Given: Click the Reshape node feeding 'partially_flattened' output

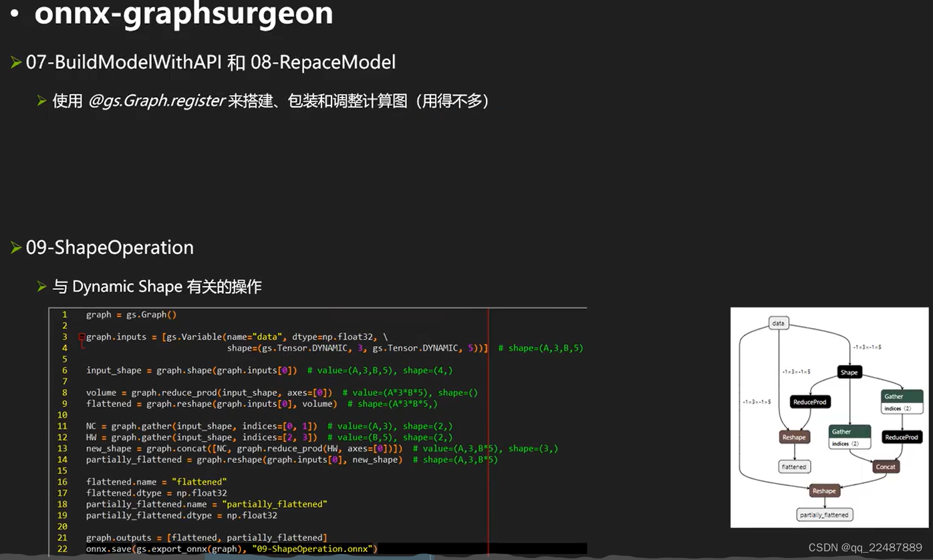Looking at the screenshot, I should [824, 491].
